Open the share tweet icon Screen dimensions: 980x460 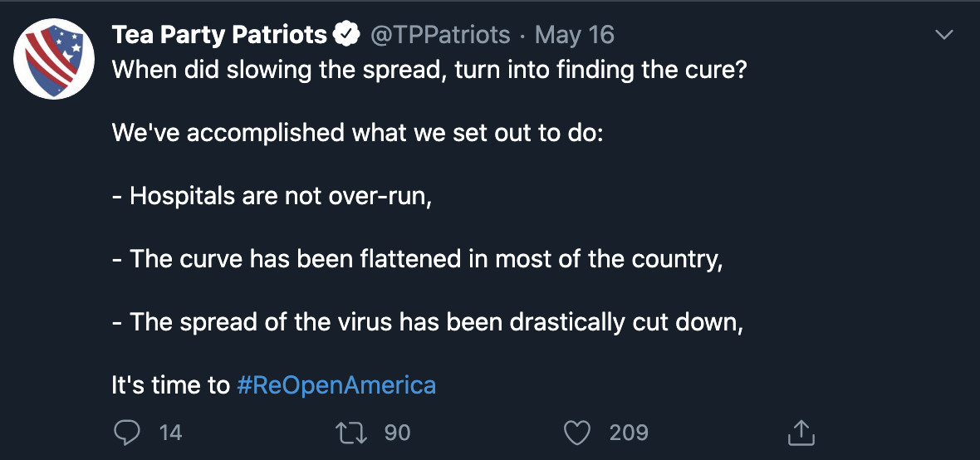click(x=801, y=432)
